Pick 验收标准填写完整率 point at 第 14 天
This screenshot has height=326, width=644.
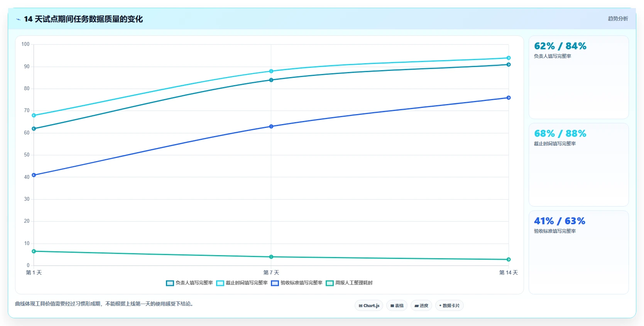[509, 98]
